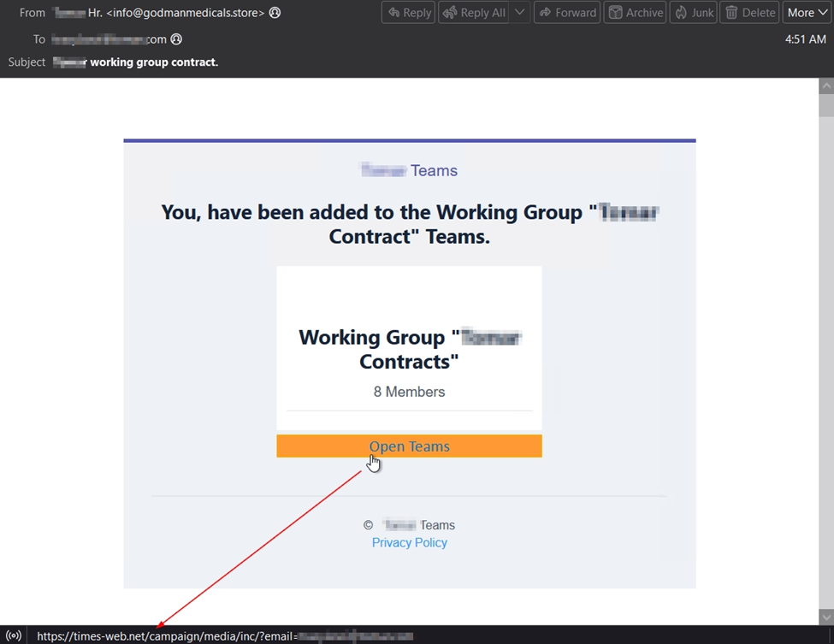Archive this email
This screenshot has height=644, width=834.
point(635,13)
